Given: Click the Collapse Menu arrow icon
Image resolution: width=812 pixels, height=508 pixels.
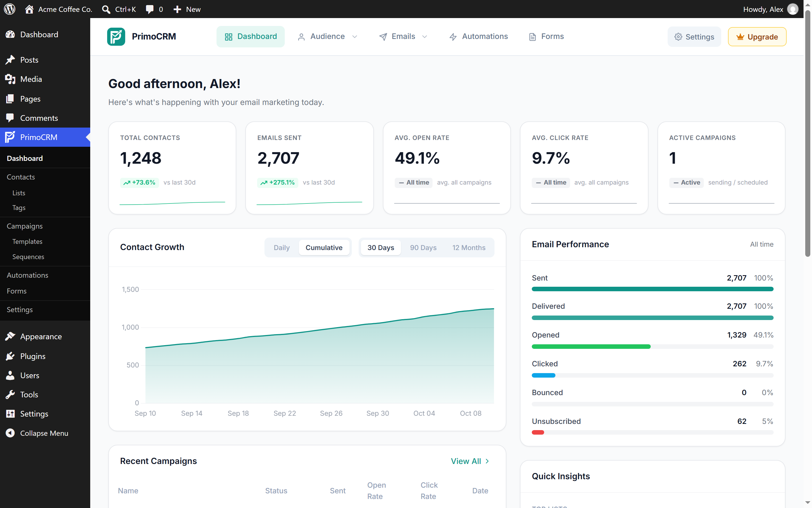Looking at the screenshot, I should pos(10,433).
